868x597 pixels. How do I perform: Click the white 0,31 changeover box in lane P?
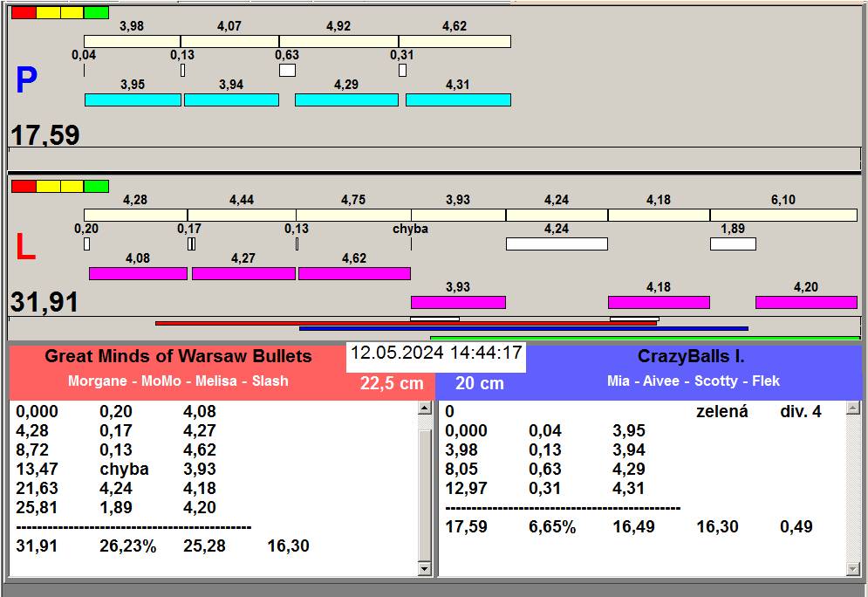tap(402, 71)
